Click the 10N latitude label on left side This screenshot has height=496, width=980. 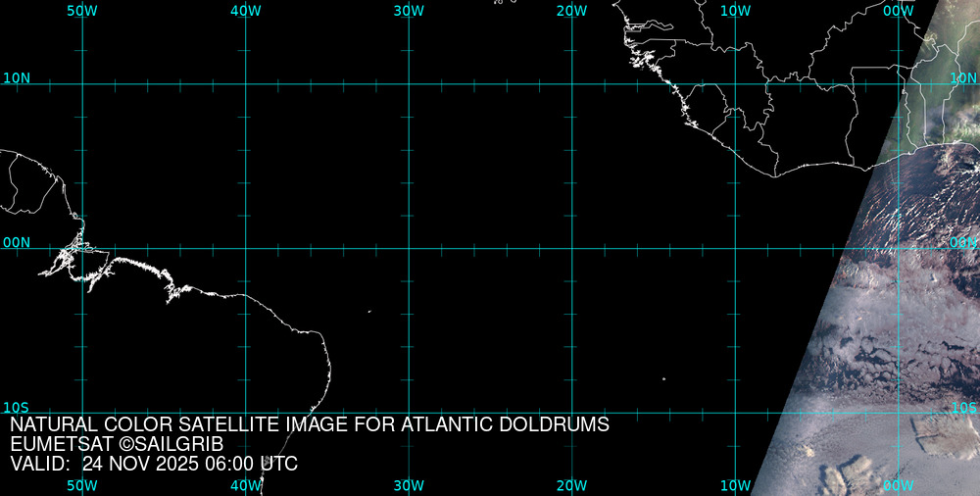(16, 77)
